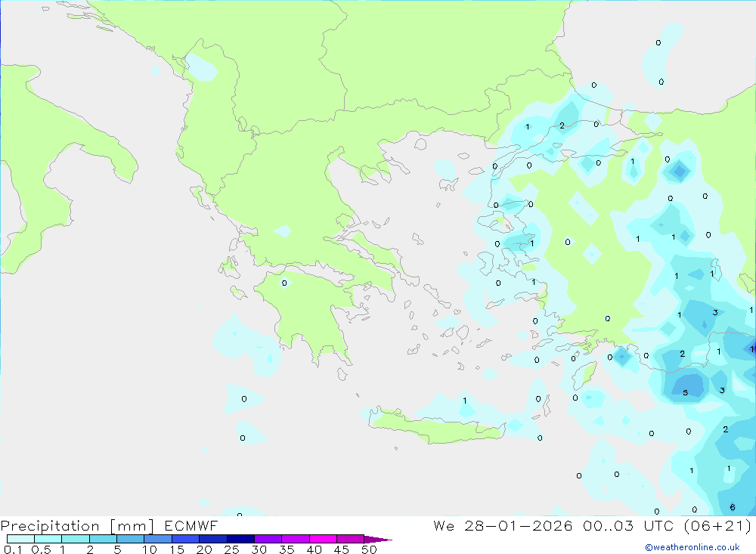Click the legend scale label "40"
Screen dimensions: 756x554
tap(314, 549)
